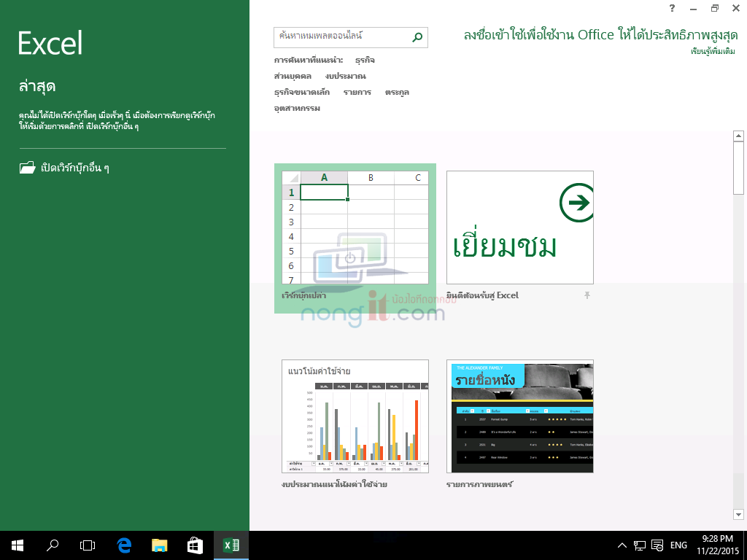Open the รายการภาพยนตร์ template

[x=519, y=416]
